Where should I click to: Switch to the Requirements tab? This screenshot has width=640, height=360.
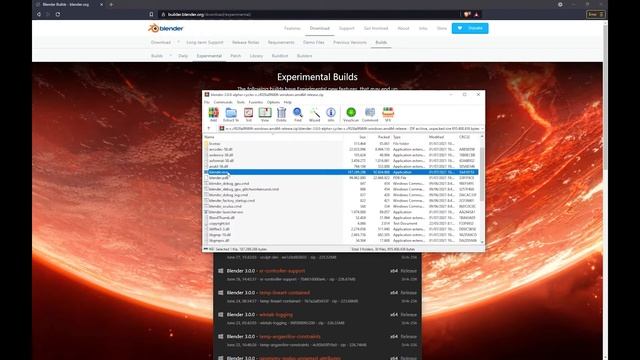click(x=281, y=42)
